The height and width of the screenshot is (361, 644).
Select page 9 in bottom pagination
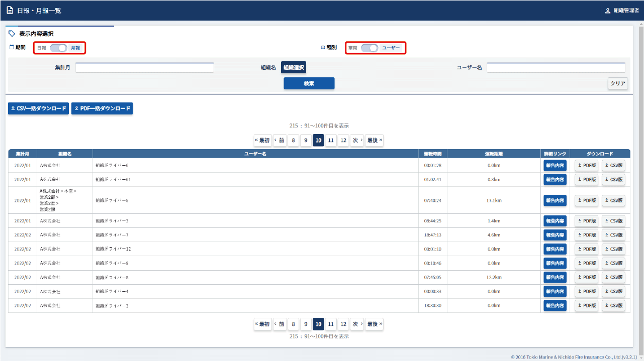coord(306,324)
